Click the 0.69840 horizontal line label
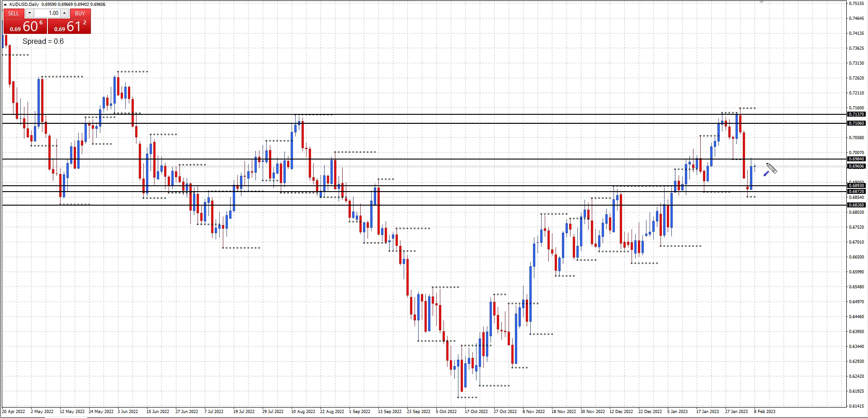Image resolution: width=868 pixels, height=418 pixels. tap(856, 159)
